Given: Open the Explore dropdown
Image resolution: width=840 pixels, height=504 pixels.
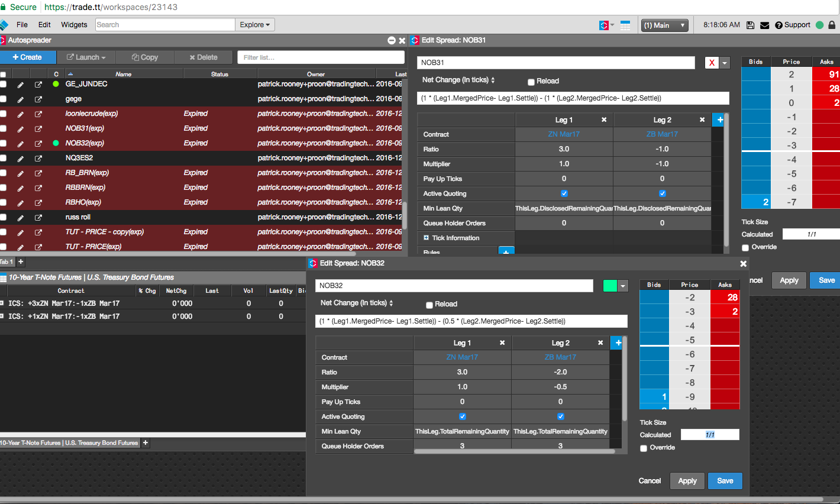Looking at the screenshot, I should pos(254,25).
